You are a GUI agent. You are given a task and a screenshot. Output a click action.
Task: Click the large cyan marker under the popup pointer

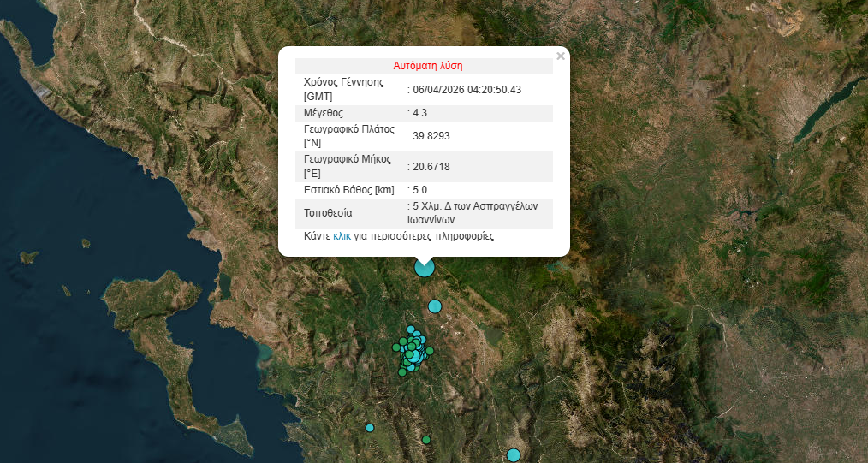pyautogui.click(x=425, y=267)
